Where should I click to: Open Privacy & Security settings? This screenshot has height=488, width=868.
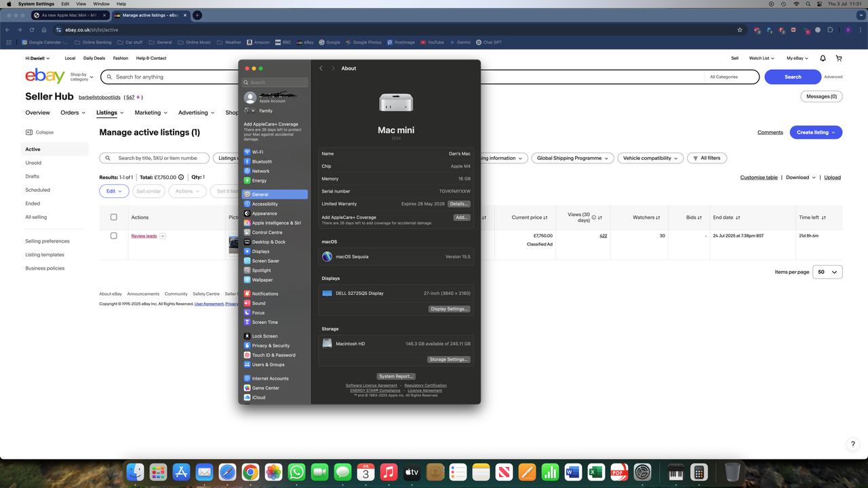[x=269, y=345]
